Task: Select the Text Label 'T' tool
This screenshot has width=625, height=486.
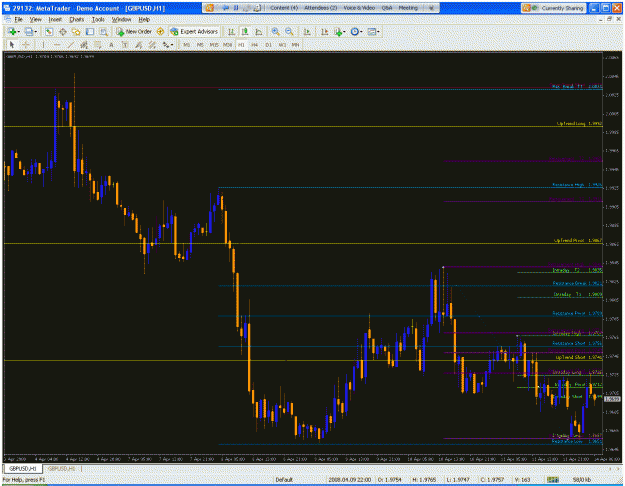Action: click(x=125, y=45)
